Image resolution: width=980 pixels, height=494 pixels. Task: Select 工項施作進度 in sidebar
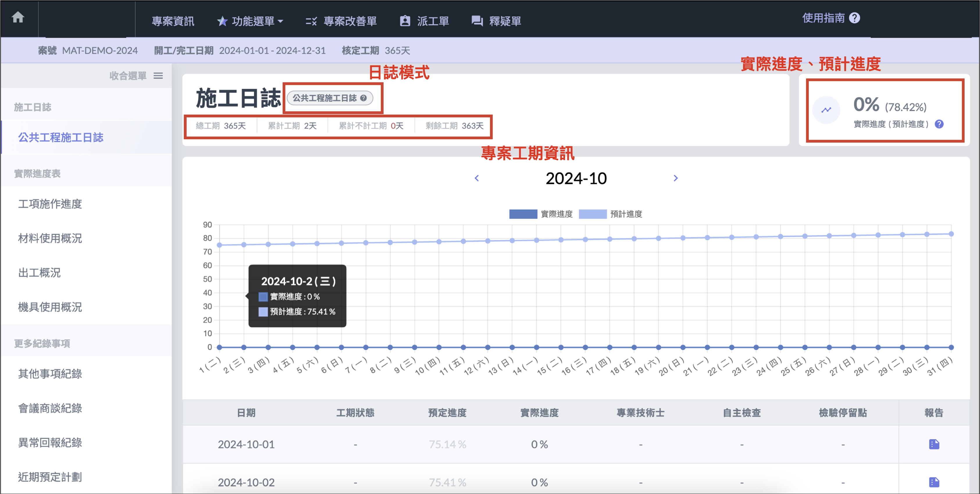click(x=50, y=204)
